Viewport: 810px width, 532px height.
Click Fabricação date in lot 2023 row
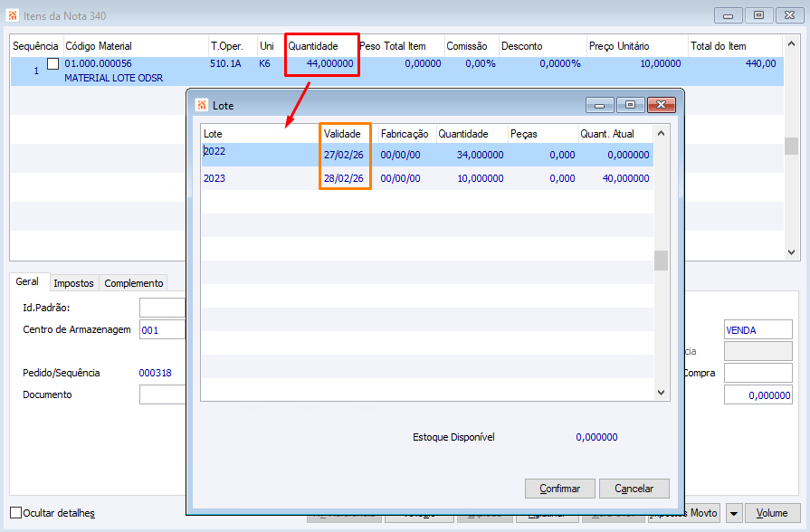400,178
